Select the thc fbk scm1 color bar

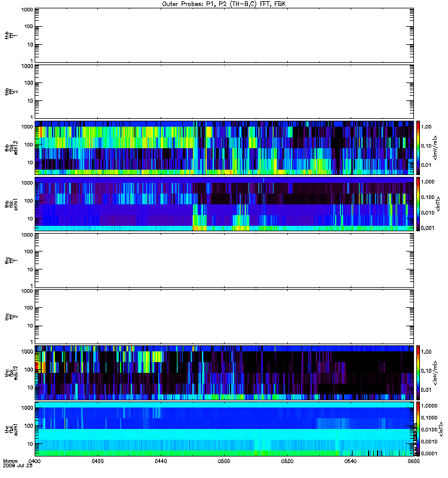(418, 429)
